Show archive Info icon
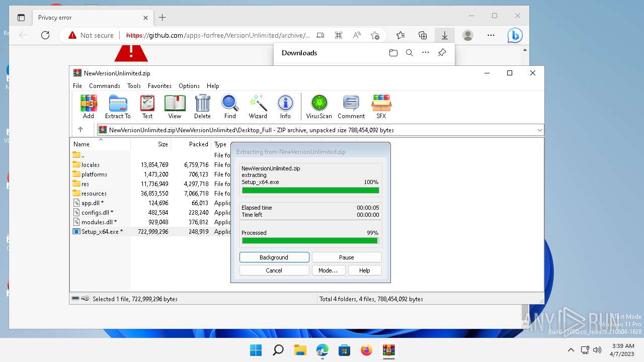Screen dimensions: 644x362 point(285,107)
